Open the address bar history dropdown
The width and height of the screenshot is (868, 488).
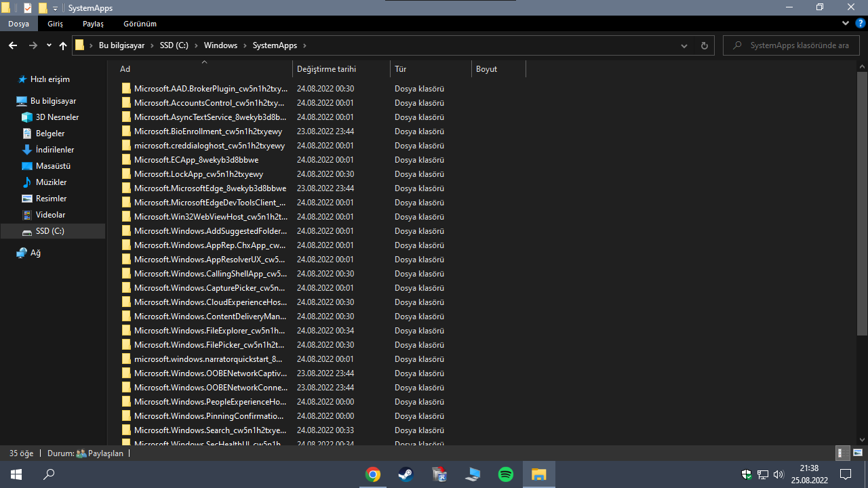click(x=684, y=45)
